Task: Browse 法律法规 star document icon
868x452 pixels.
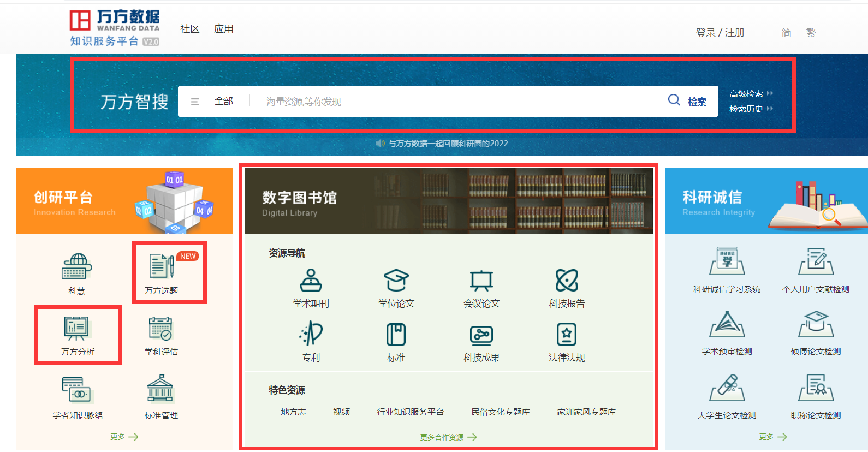Action: pos(567,334)
